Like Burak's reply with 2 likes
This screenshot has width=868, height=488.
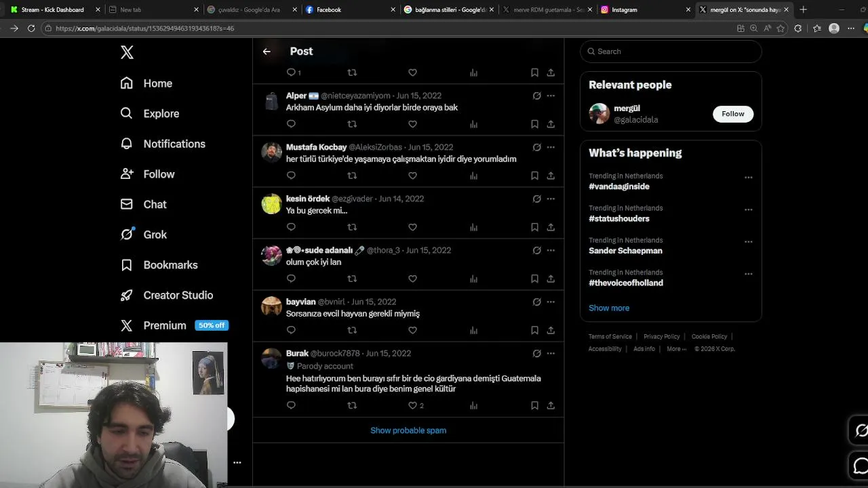pos(415,405)
